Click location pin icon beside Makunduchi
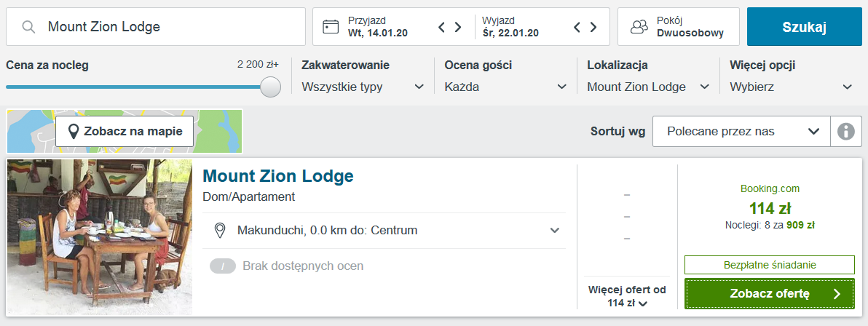This screenshot has height=326, width=868. point(220,230)
